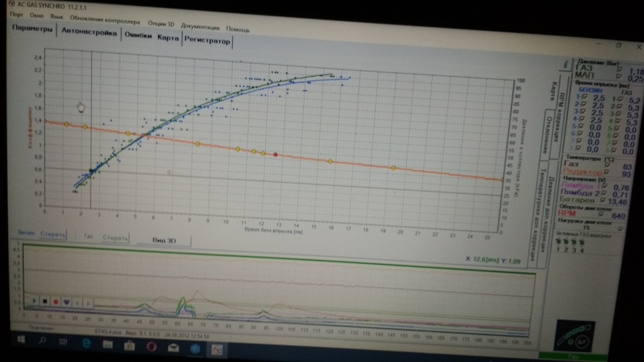Open the Документация menu
The image size is (644, 362).
coord(200,27)
